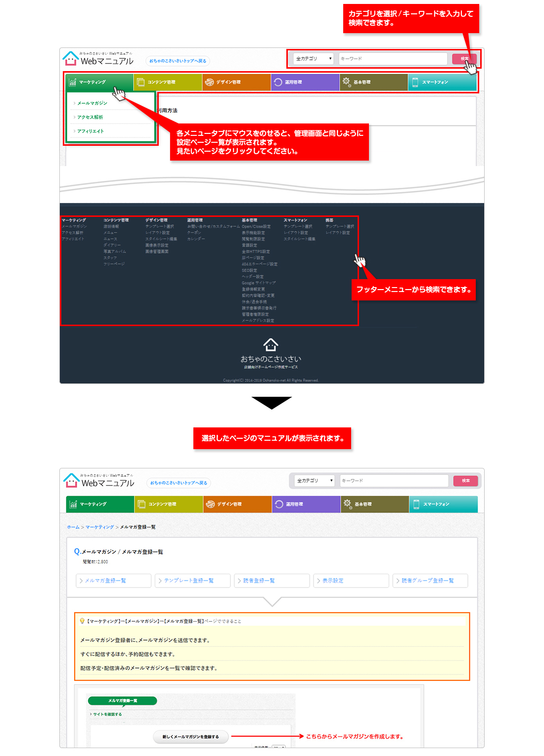Select アクセス解析 from the Marketing dropdown menu
This screenshot has width=544, height=756.
point(90,117)
